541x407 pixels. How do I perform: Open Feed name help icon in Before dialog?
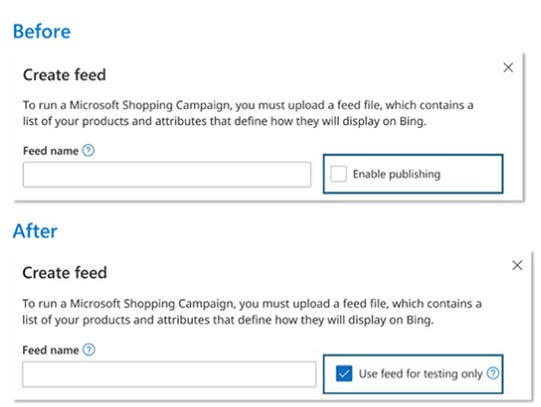point(88,150)
